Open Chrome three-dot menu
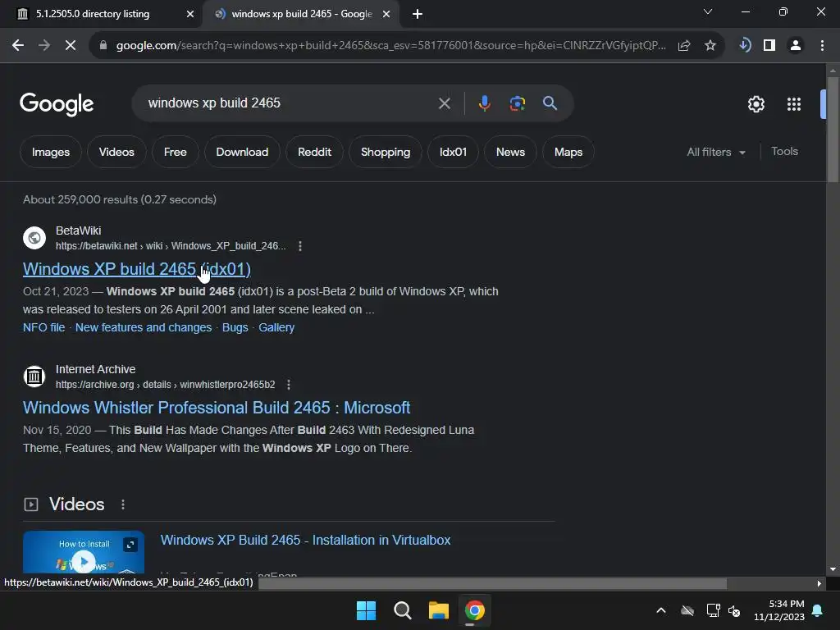The image size is (840, 630). 822,46
